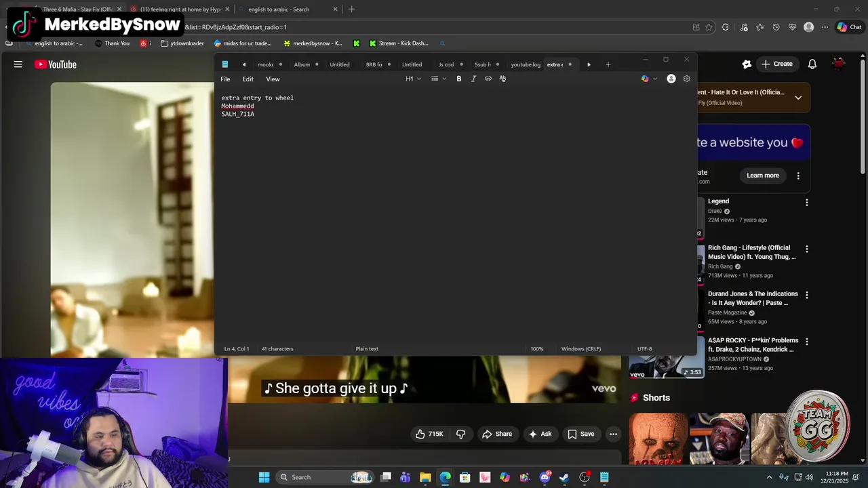Open Microsoft Store from taskbar
The image size is (868, 488).
[x=465, y=477]
